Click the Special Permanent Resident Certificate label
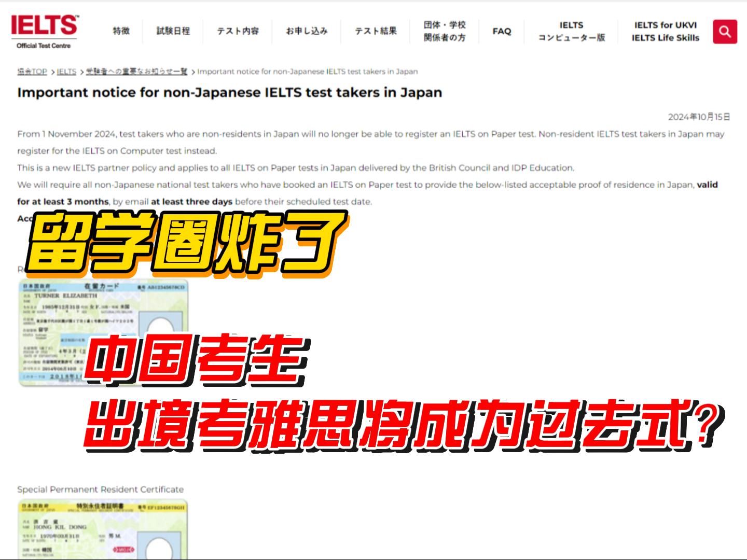The image size is (747, 560). click(101, 489)
